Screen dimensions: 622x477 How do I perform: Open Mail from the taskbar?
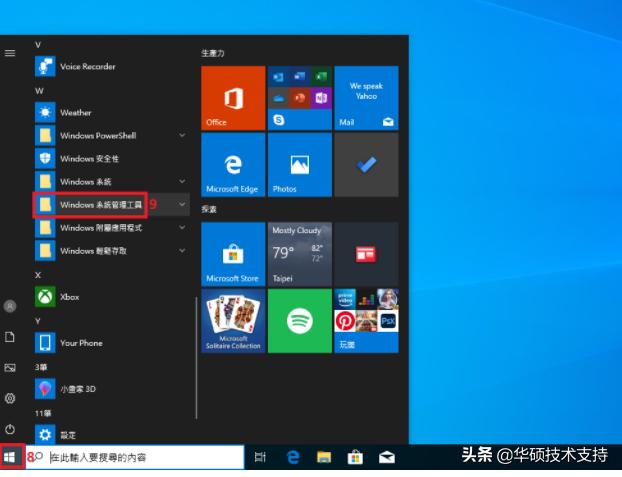387,457
